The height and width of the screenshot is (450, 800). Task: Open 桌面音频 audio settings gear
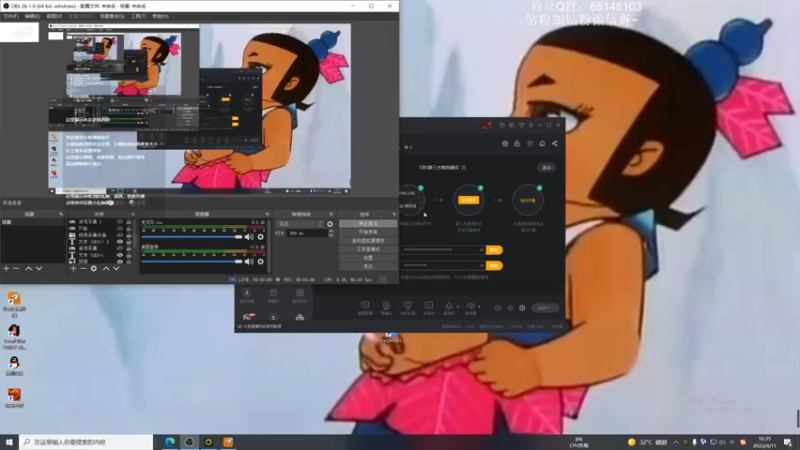click(x=261, y=262)
